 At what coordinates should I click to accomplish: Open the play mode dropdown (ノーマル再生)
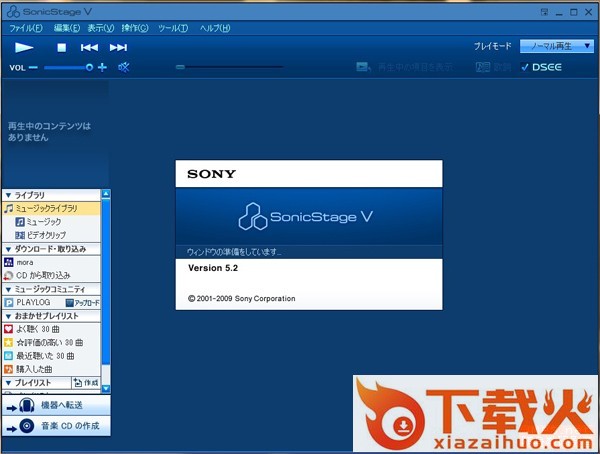click(x=556, y=46)
